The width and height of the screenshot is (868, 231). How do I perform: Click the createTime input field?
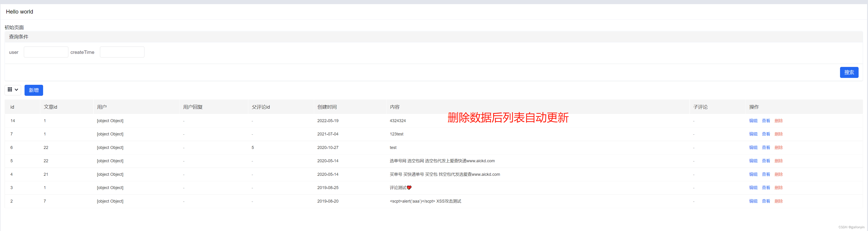pos(122,52)
